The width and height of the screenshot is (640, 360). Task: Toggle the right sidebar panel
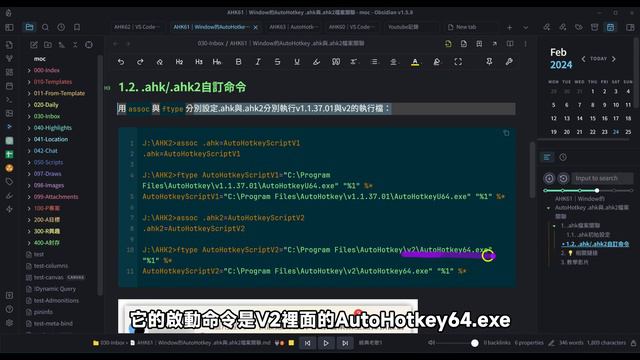[x=630, y=27]
